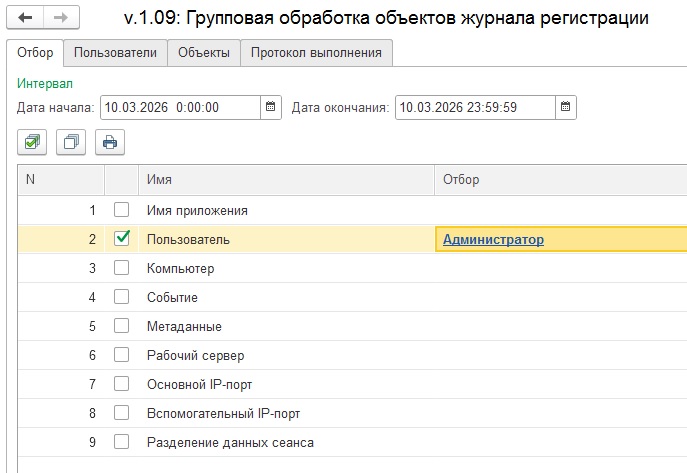Click the back navigation arrow
The image size is (687, 473).
(25, 18)
